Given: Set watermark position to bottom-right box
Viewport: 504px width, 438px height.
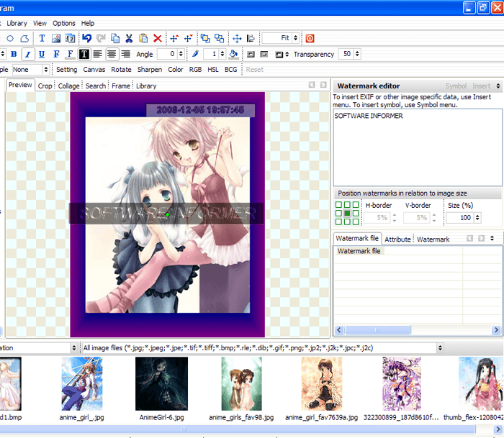Looking at the screenshot, I should pos(356,222).
